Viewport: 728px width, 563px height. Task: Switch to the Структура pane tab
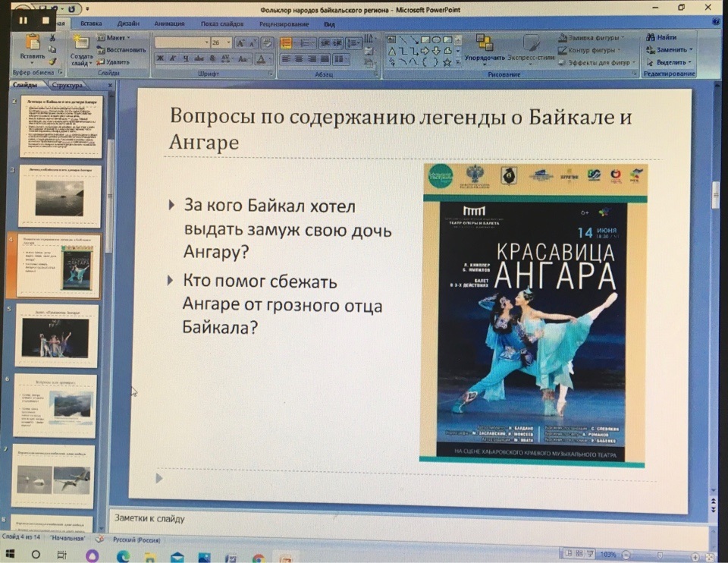click(x=68, y=86)
